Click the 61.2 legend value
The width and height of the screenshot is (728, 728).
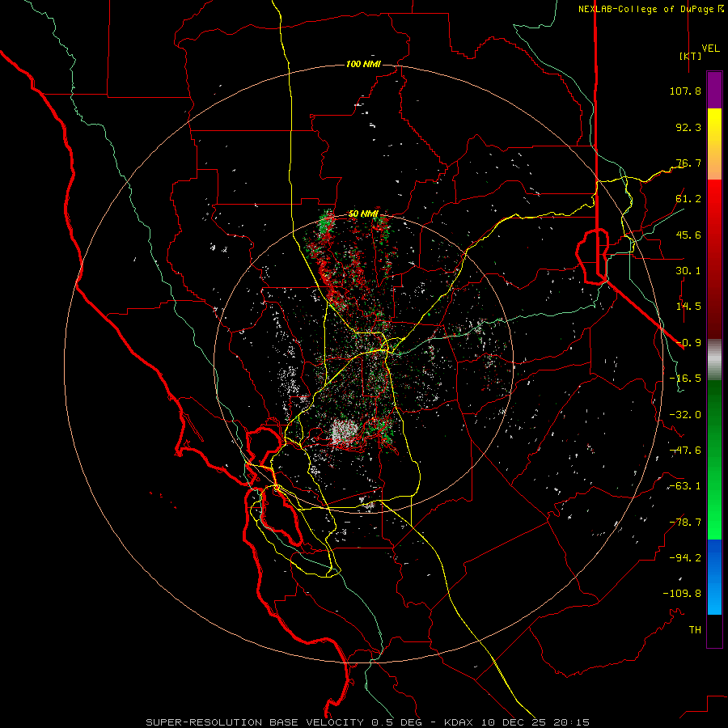[688, 199]
